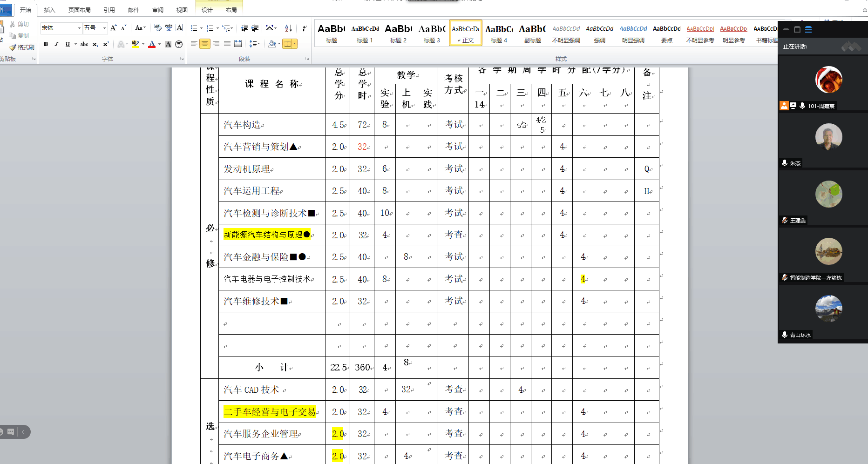This screenshot has width=868, height=464.
Task: Open the font name dropdown 宋体
Action: pyautogui.click(x=79, y=28)
